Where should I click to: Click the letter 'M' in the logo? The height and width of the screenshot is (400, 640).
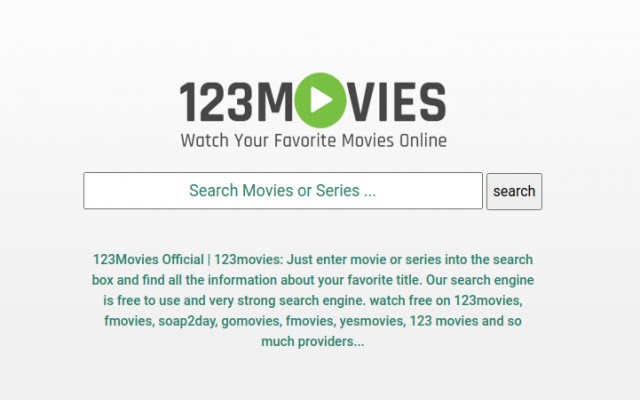click(275, 102)
